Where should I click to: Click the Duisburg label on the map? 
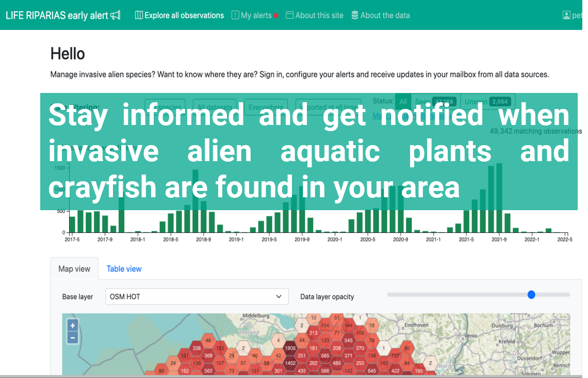502,325
